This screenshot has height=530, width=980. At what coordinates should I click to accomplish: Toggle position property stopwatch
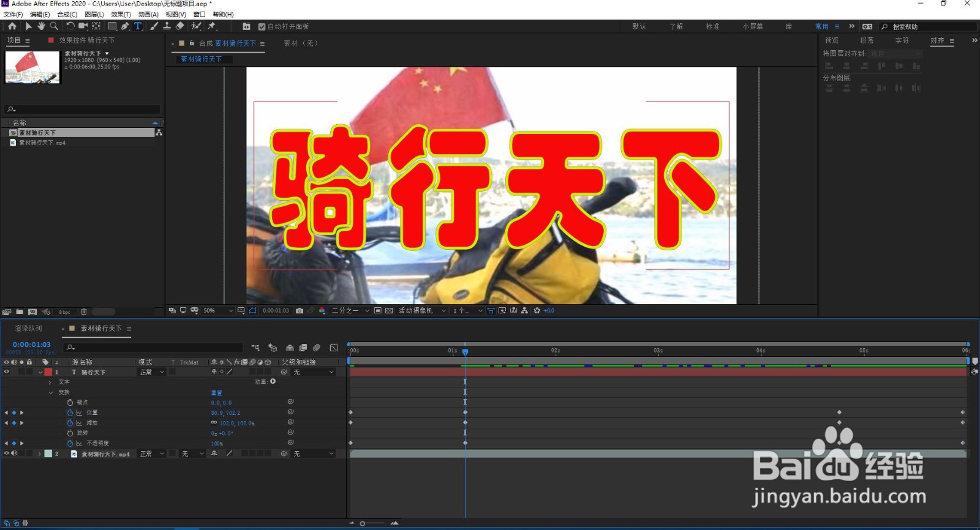point(70,413)
